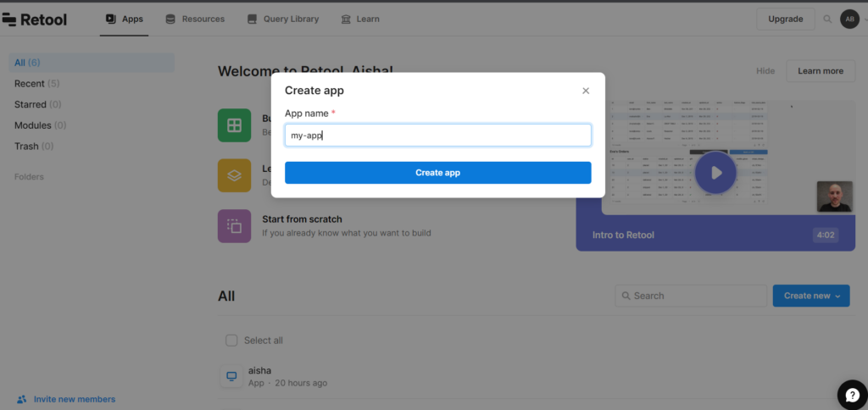The width and height of the screenshot is (868, 410).
Task: Select All (6) in sidebar
Action: (92, 63)
